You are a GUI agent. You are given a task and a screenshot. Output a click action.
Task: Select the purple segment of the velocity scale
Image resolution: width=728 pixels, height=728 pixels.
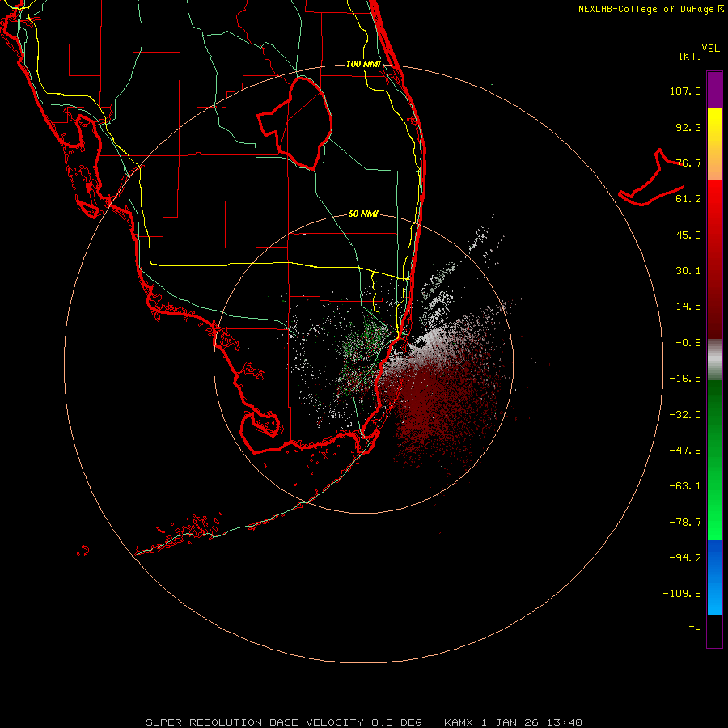click(714, 90)
